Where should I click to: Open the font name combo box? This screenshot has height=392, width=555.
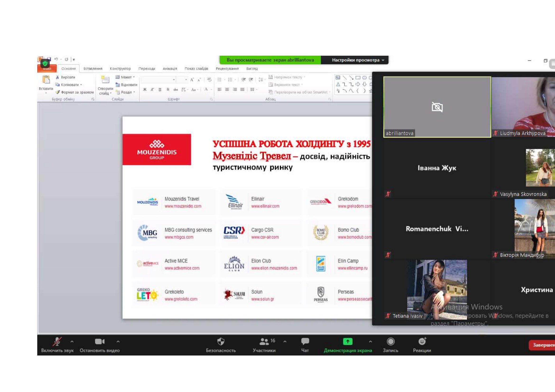pos(159,80)
